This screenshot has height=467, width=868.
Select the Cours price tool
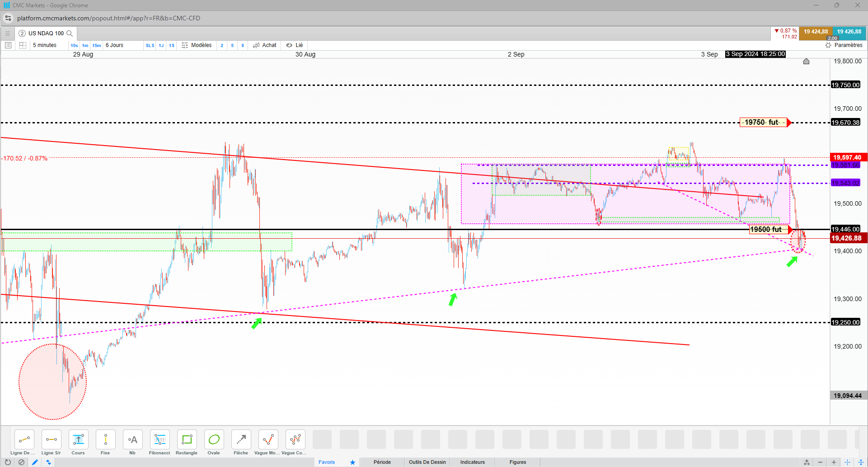point(78,443)
